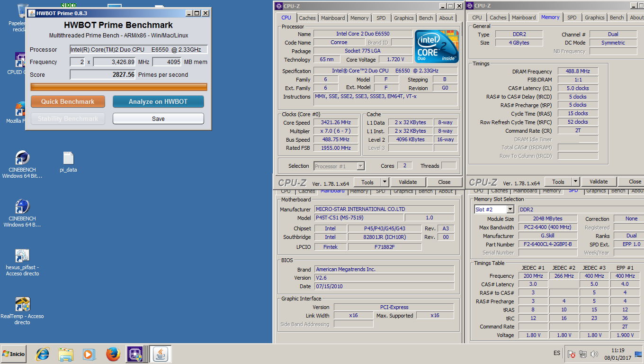Click the greyed Stability Benchmark button

pyautogui.click(x=68, y=118)
